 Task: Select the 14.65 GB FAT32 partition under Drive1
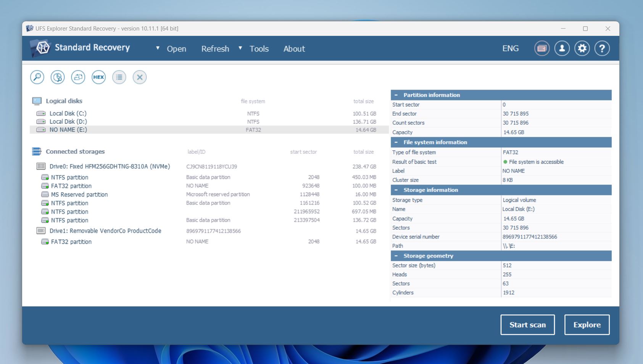pyautogui.click(x=209, y=242)
